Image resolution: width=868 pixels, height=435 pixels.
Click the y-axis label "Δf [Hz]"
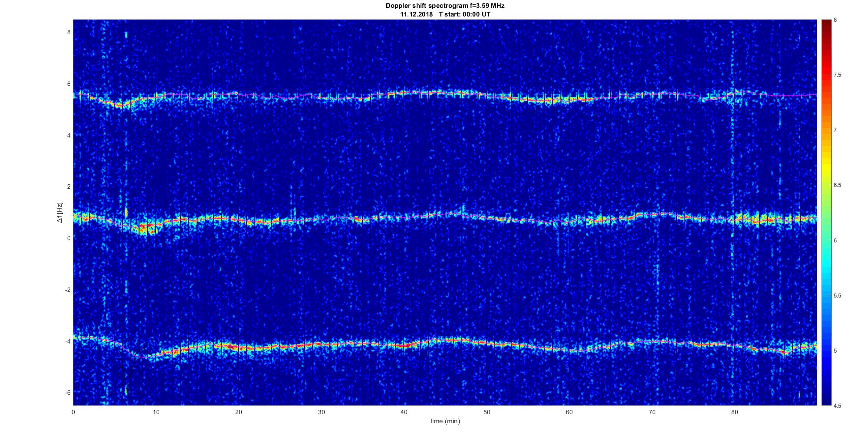59,213
